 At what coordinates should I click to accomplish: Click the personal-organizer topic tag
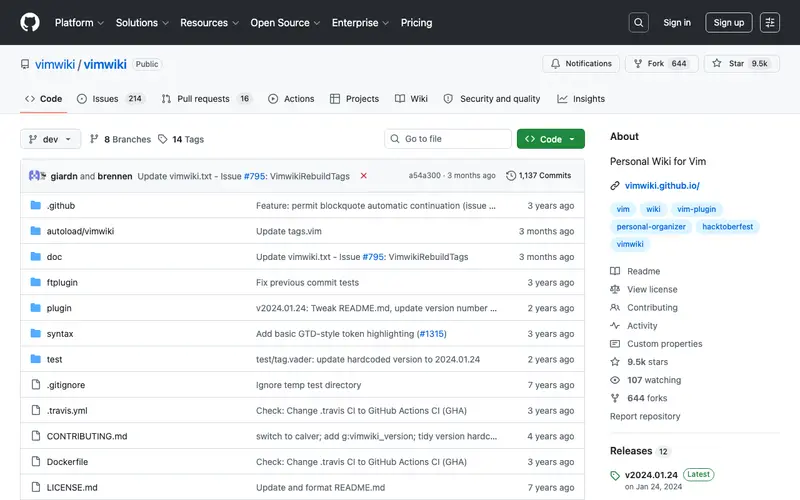pos(651,227)
